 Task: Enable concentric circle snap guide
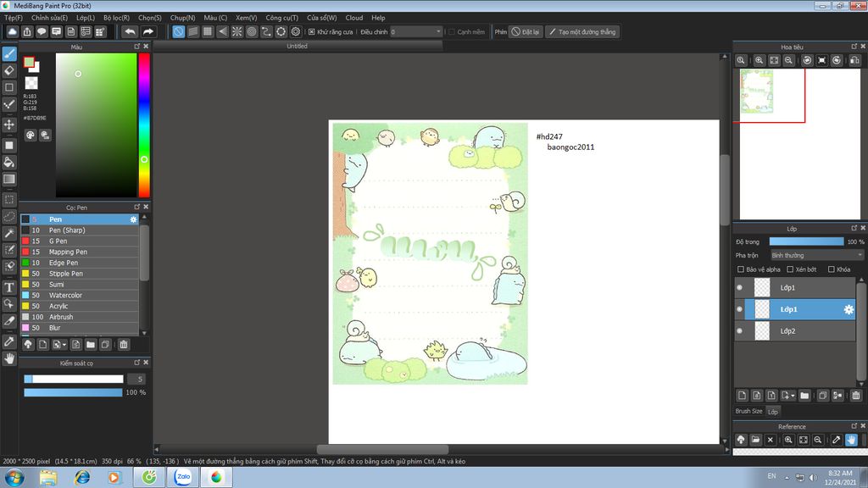252,31
